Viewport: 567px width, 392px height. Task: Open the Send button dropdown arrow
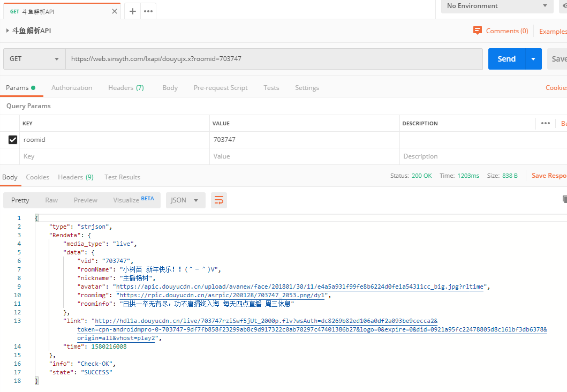(533, 59)
